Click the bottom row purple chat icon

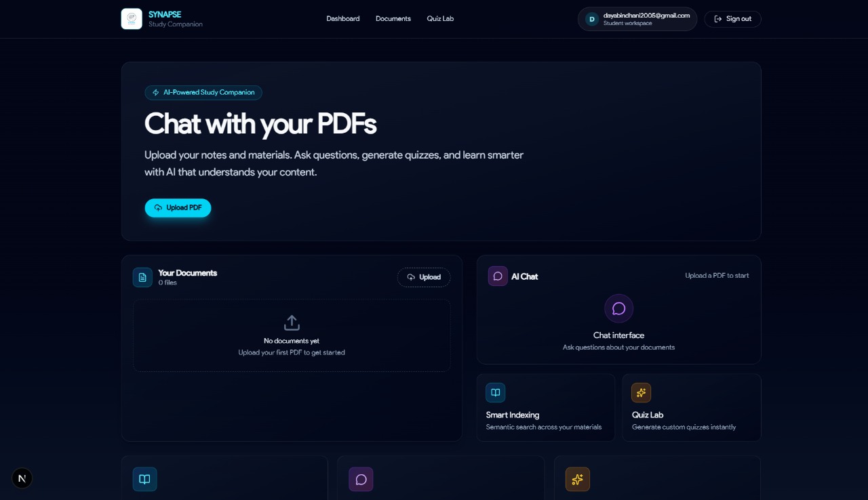point(361,479)
